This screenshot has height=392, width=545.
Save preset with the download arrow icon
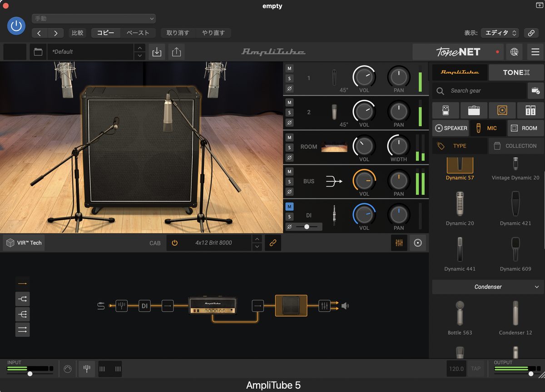[157, 52]
